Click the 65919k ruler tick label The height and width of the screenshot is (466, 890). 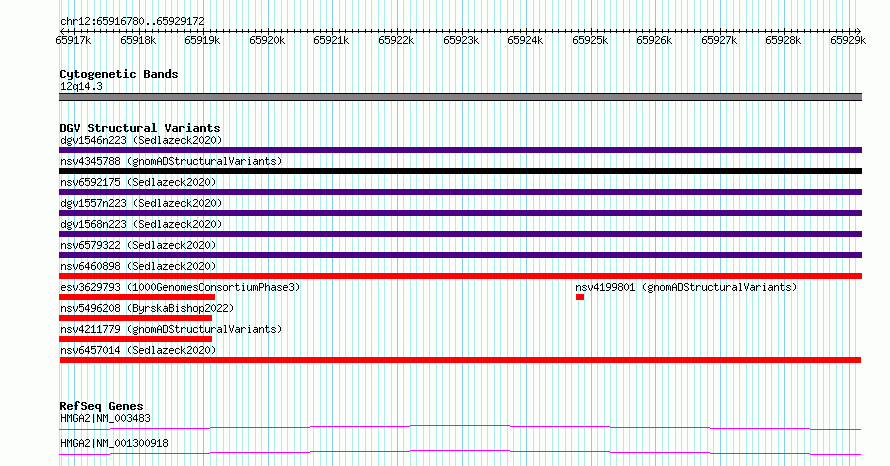pos(202,40)
